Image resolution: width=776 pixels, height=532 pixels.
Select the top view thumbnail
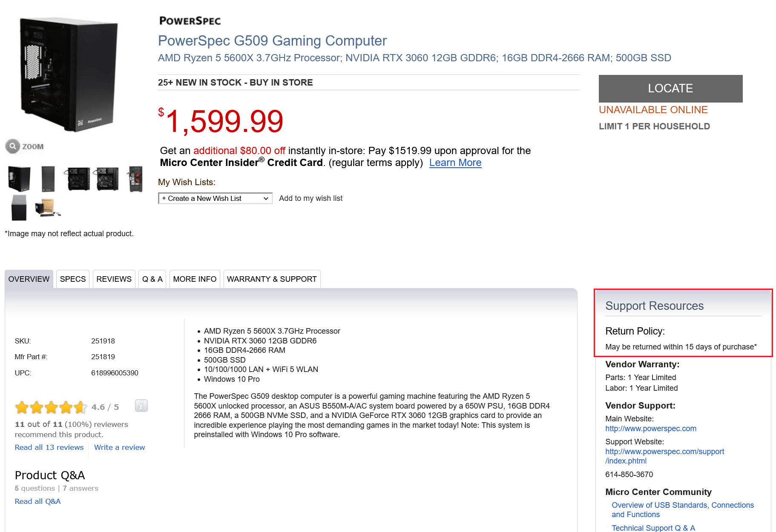(19, 207)
